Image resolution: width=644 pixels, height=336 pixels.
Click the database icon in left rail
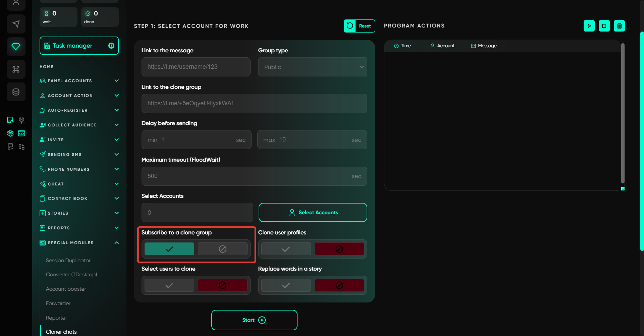[x=16, y=92]
